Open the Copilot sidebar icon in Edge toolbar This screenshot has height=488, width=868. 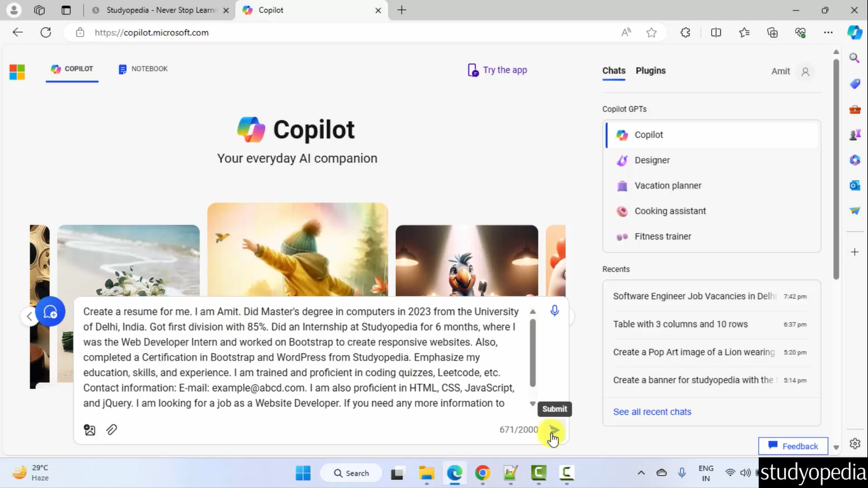coord(855,32)
